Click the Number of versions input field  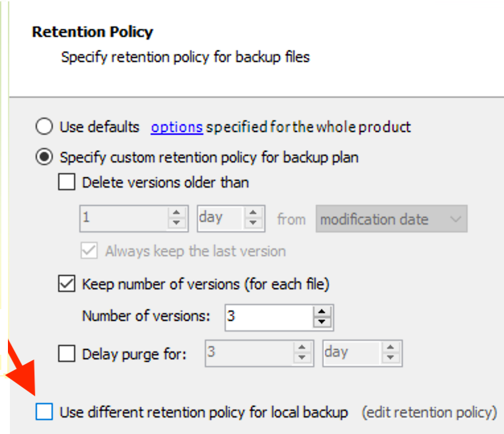(x=268, y=316)
